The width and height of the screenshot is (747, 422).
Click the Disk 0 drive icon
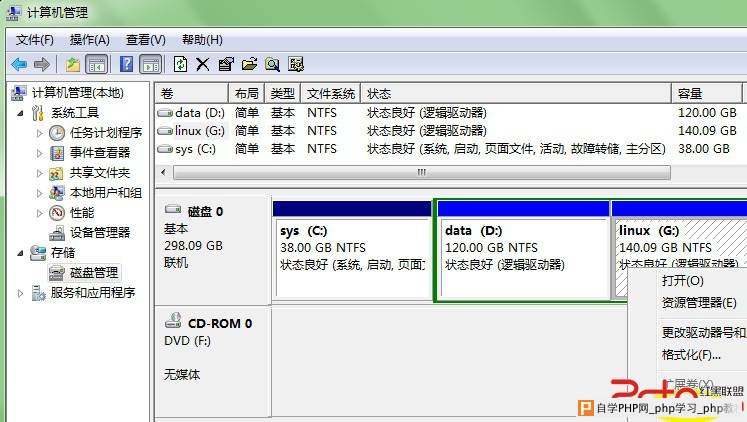click(x=173, y=209)
